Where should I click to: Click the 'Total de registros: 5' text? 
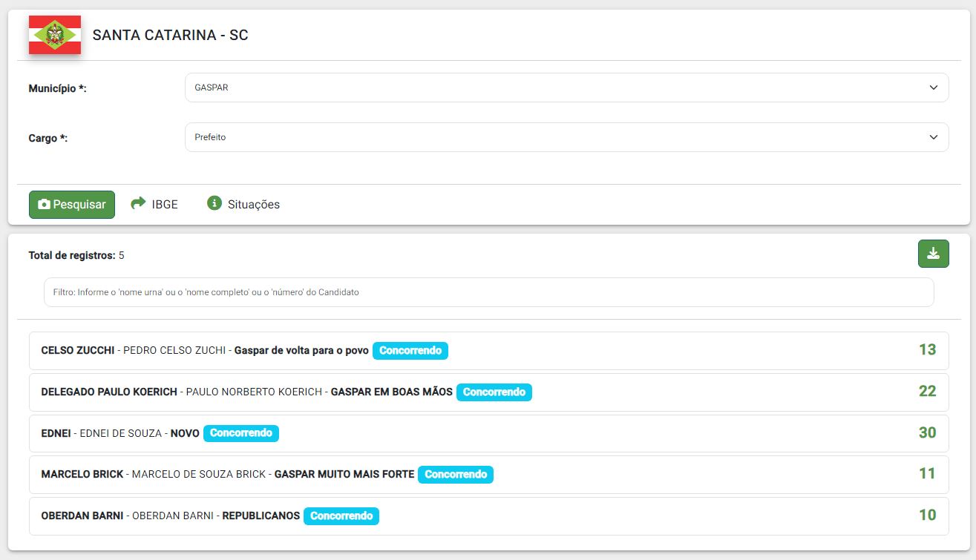(x=76, y=255)
